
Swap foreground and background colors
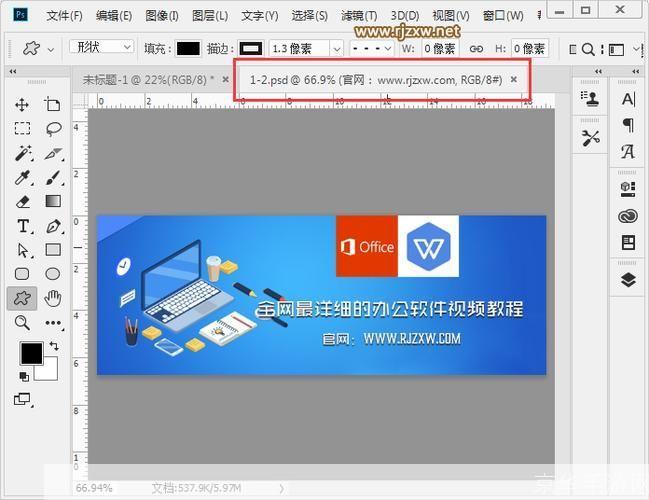[x=54, y=346]
